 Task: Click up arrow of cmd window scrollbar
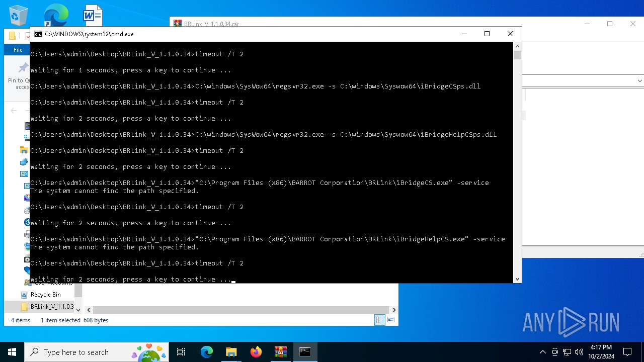click(517, 46)
